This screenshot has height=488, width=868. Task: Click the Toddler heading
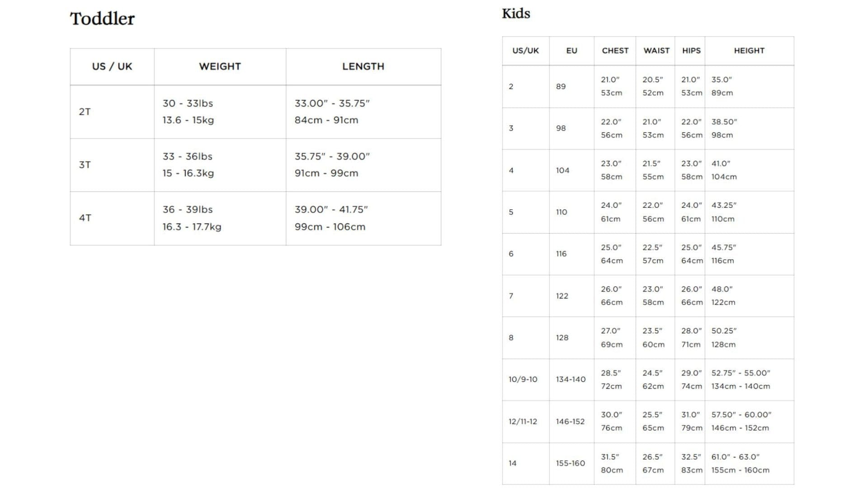[x=102, y=19]
